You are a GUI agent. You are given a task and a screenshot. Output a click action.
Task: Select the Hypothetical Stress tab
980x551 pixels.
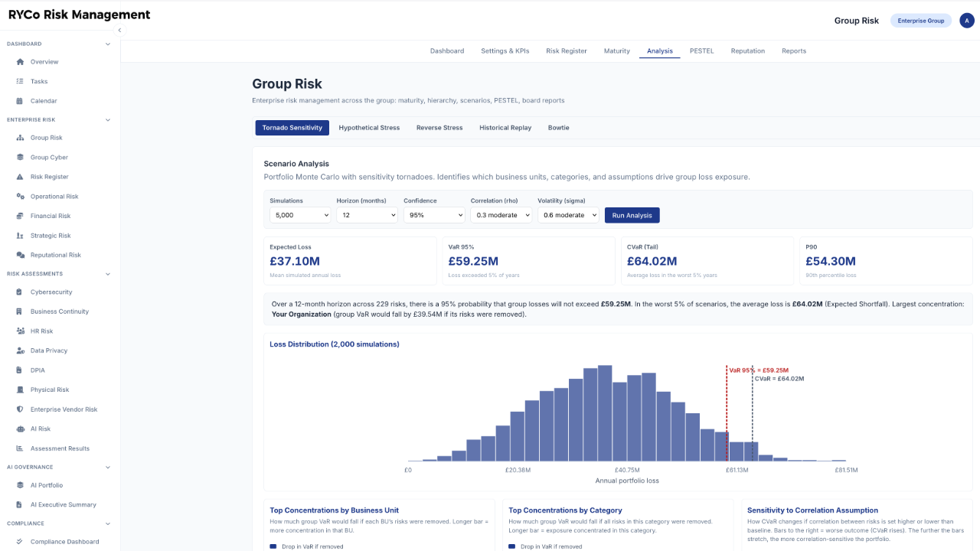369,128
